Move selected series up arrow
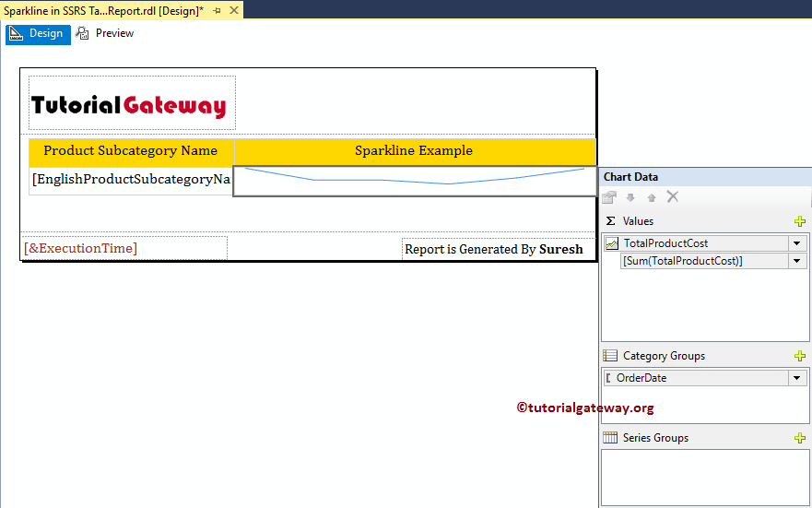Screen dimensions: 812x508 [x=652, y=197]
